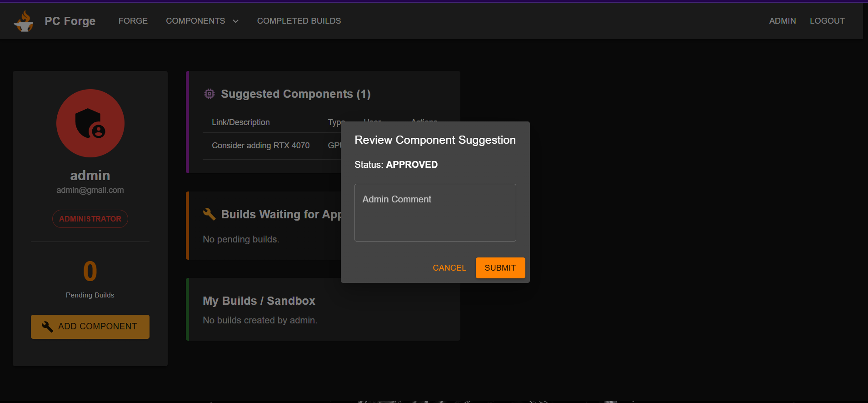The height and width of the screenshot is (403, 868).
Task: Focus the Admin Comment text field
Action: coord(435,212)
